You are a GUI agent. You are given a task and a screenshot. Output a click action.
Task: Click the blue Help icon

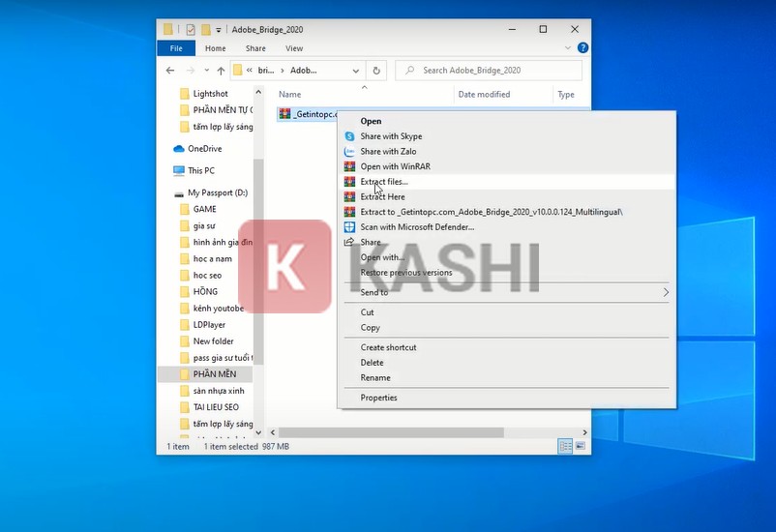(x=583, y=48)
